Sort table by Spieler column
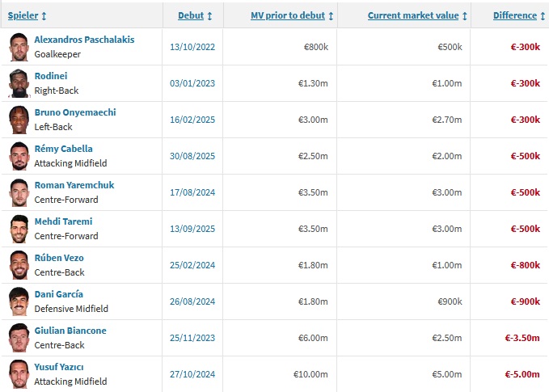 [27, 15]
